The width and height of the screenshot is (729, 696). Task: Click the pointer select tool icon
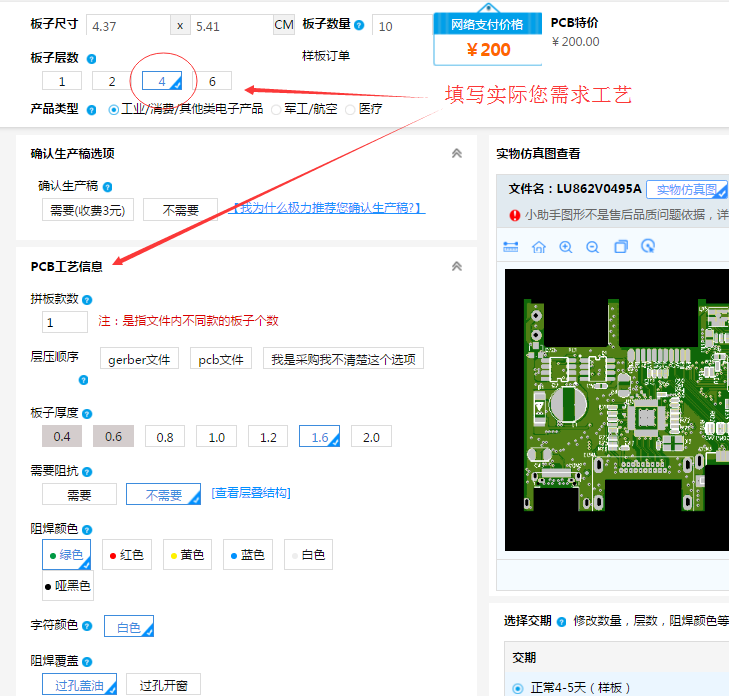coord(648,247)
